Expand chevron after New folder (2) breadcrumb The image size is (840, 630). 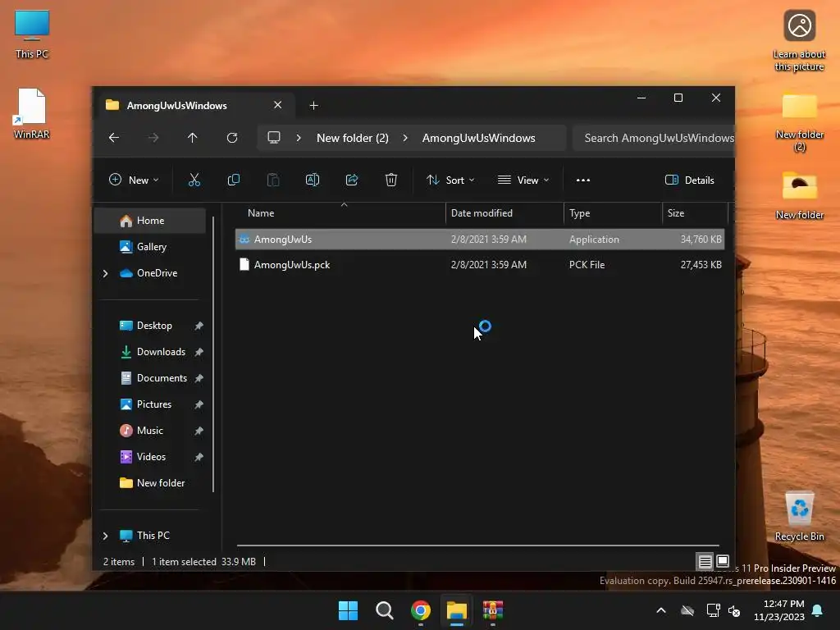(405, 138)
